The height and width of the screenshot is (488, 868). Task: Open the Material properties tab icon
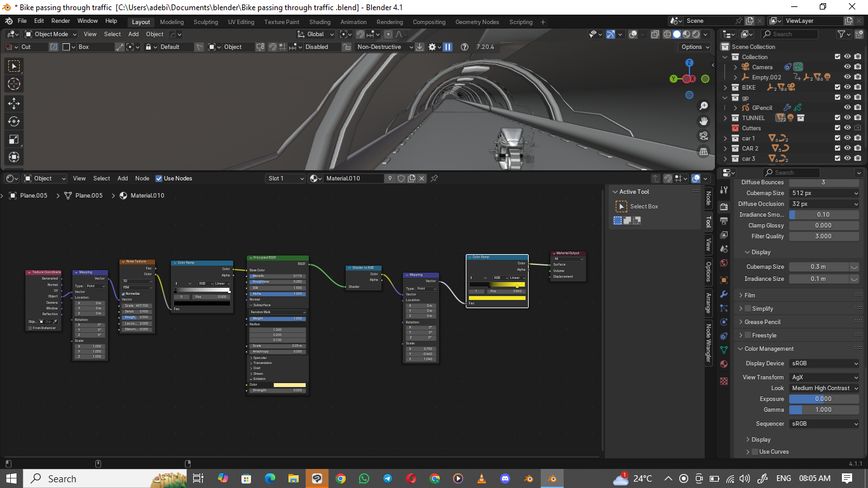point(724,364)
